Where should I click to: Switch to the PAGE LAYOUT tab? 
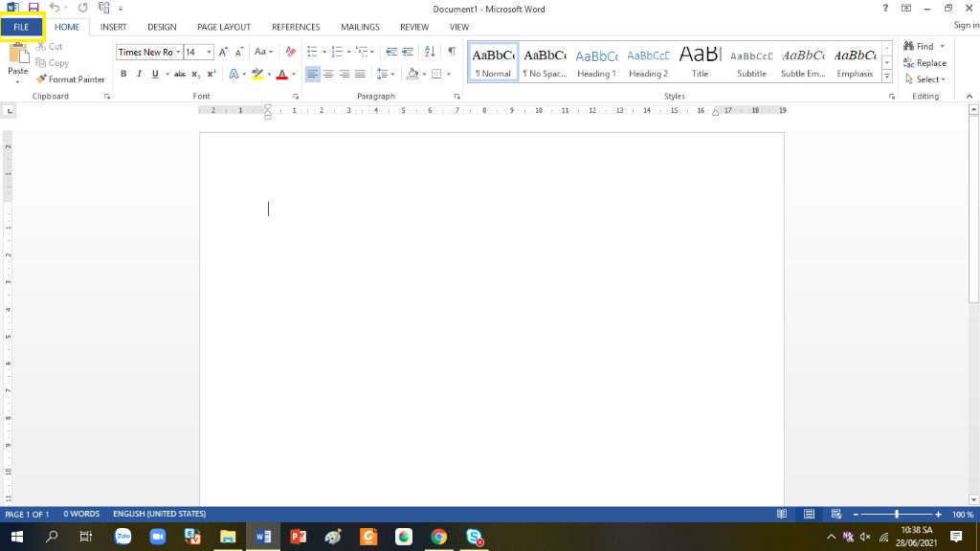tap(224, 27)
